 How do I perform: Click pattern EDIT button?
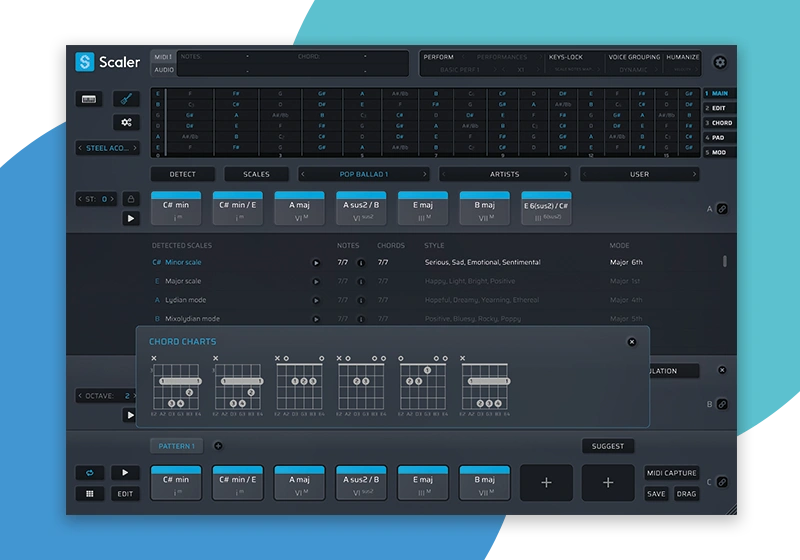tap(125, 494)
